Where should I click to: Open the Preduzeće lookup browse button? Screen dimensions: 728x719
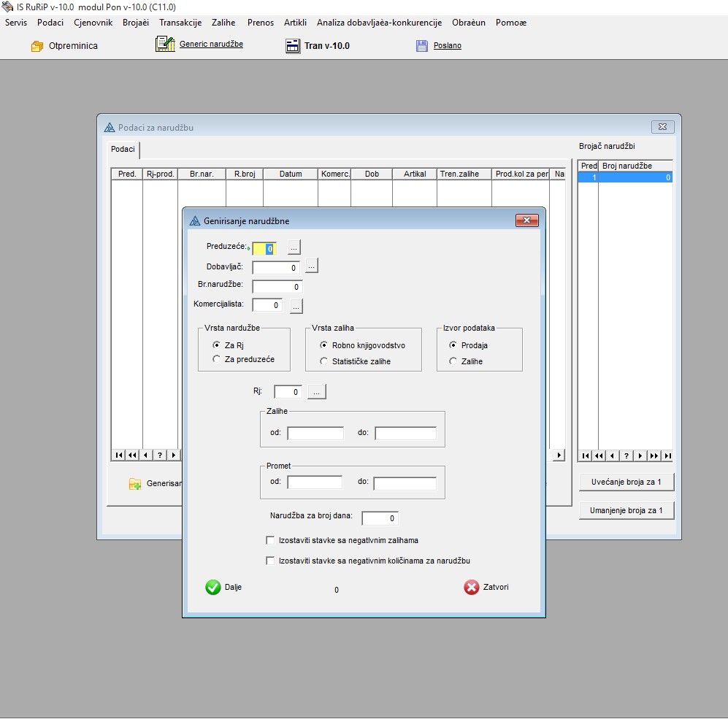point(294,247)
